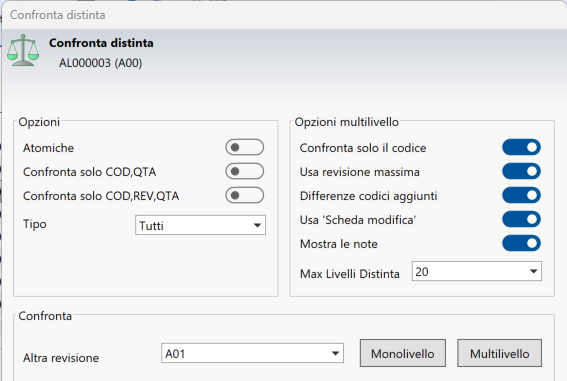The height and width of the screenshot is (381, 567).
Task: Click the Confronta distinta window title
Action: coord(57,15)
